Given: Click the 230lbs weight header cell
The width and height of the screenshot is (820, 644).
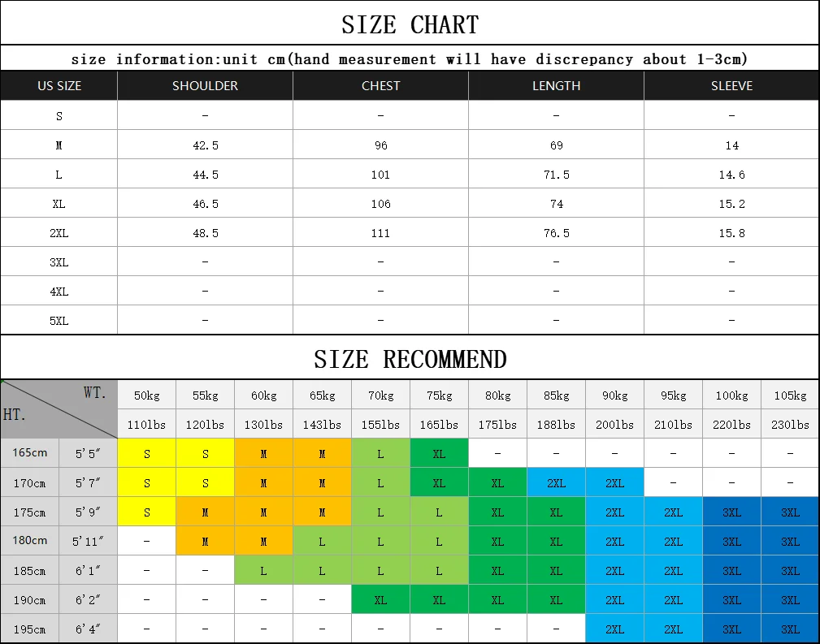Looking at the screenshot, I should coord(790,425).
